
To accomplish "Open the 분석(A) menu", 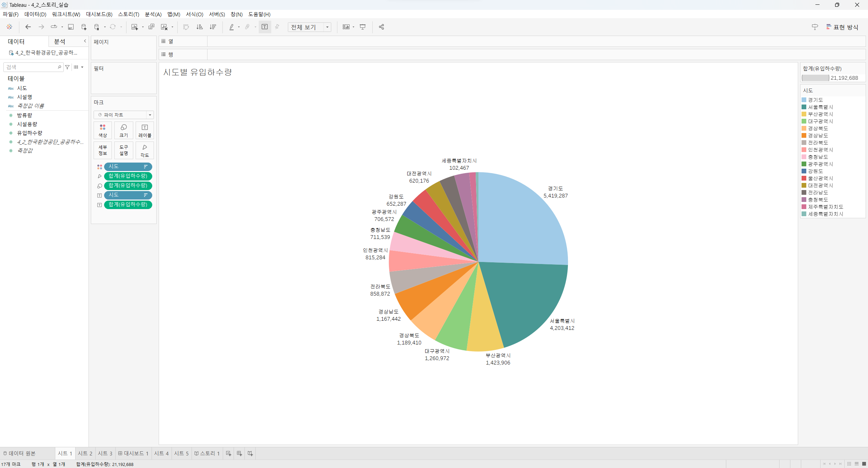I will click(x=153, y=14).
